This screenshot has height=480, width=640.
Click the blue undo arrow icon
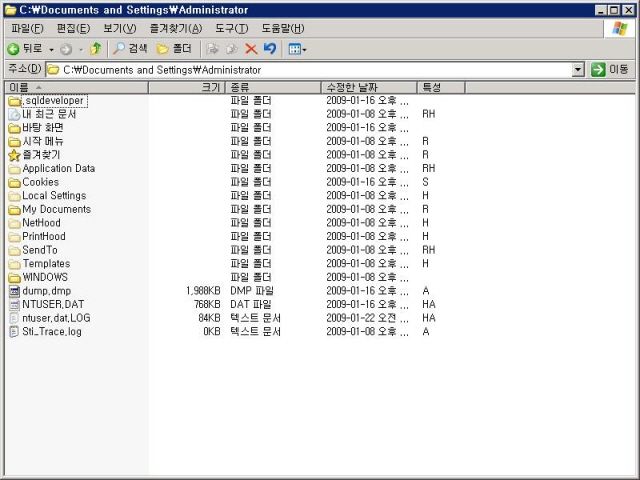click(x=270, y=49)
